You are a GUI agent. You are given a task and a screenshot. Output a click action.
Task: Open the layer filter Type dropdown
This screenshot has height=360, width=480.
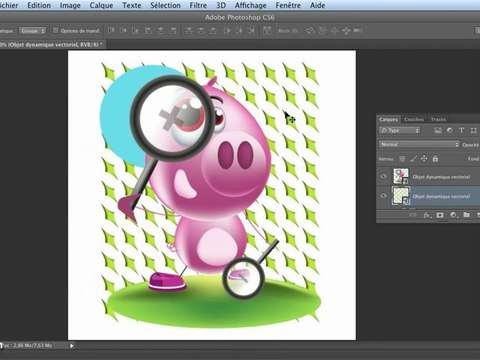click(x=400, y=130)
